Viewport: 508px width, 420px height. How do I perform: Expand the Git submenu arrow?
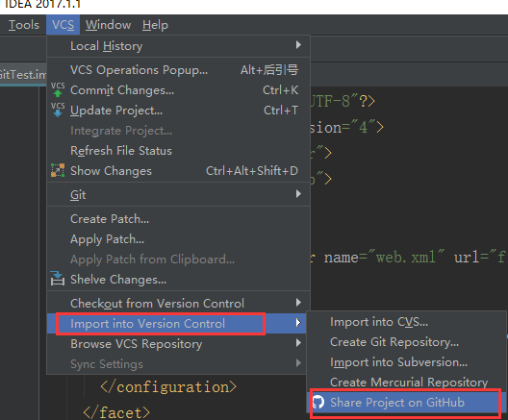(x=298, y=194)
